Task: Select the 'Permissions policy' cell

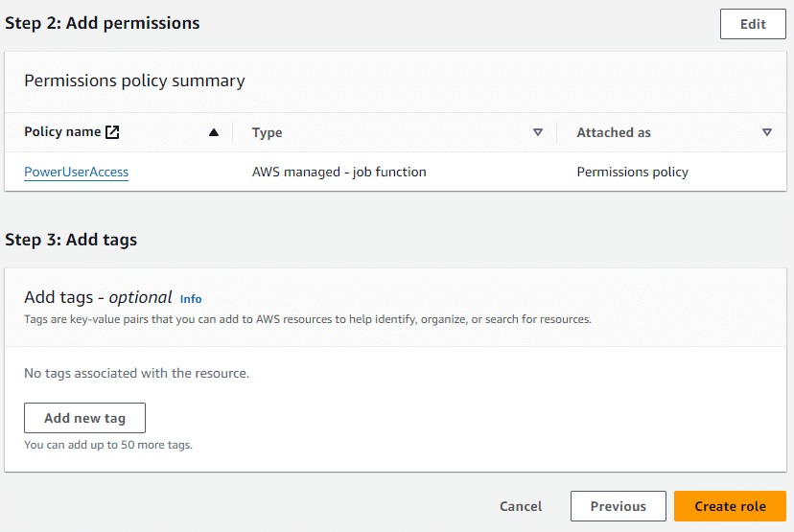Action: [633, 173]
